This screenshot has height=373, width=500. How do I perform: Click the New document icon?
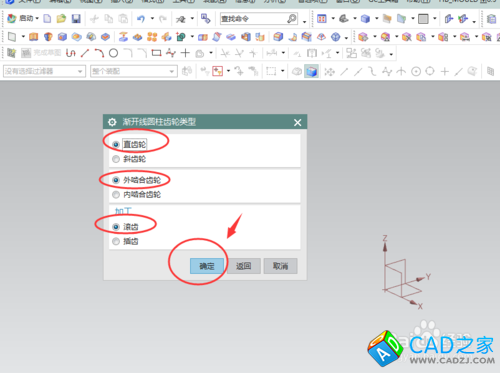coord(47,19)
